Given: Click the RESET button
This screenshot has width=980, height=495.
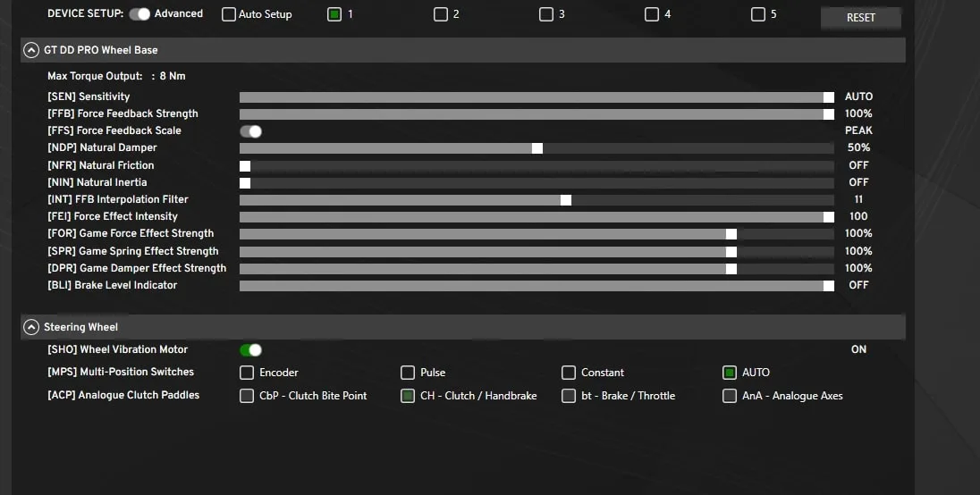Looking at the screenshot, I should coord(860,18).
